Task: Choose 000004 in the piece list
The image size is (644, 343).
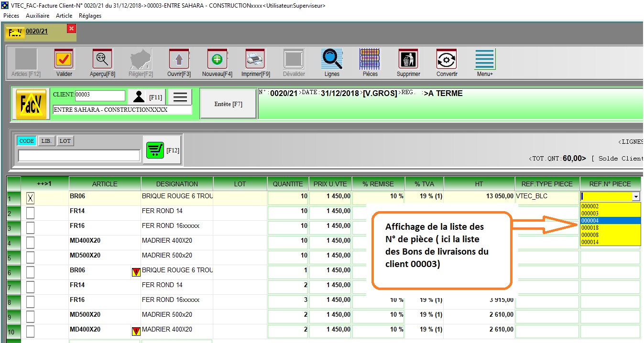Action: 610,221
